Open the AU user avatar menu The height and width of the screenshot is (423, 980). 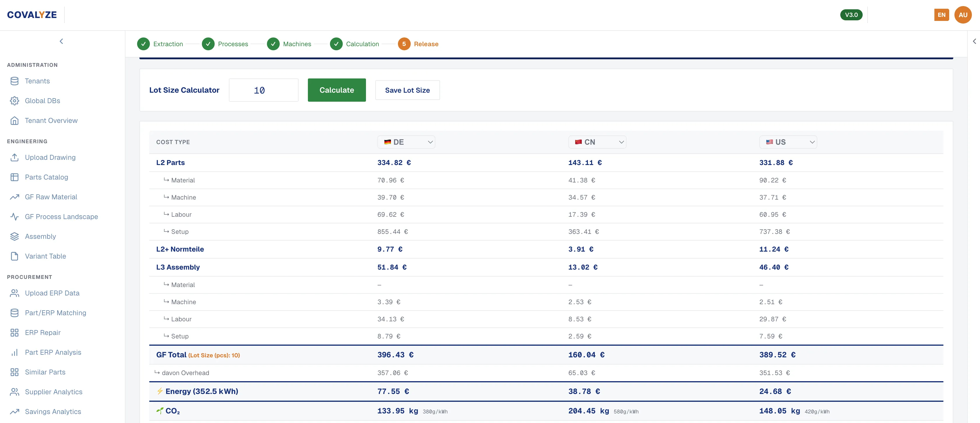[x=963, y=15]
